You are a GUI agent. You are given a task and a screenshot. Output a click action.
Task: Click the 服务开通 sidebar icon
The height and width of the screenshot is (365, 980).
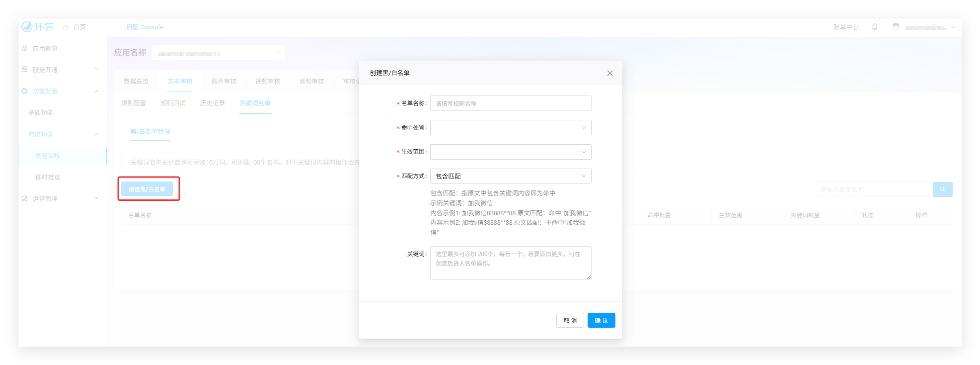[24, 70]
